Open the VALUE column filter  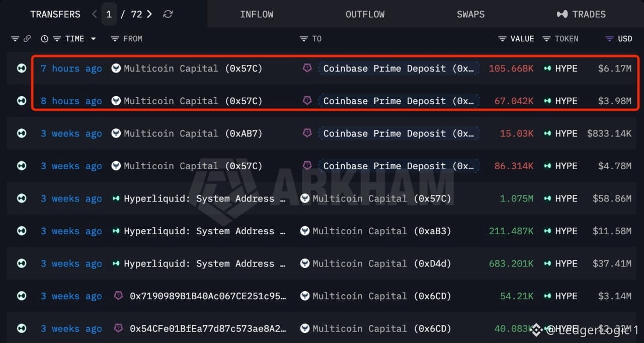(x=502, y=39)
